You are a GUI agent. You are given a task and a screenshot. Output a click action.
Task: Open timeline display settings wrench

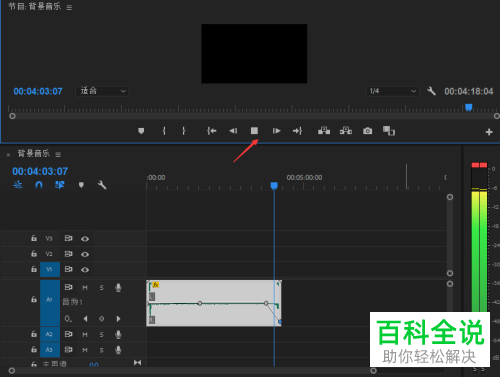102,185
